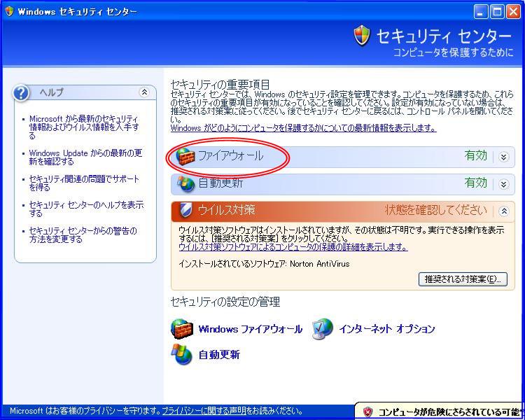Screen dimensions: 525x420
Task: Collapse the ウイルス対策 section chevron
Action: (503, 211)
